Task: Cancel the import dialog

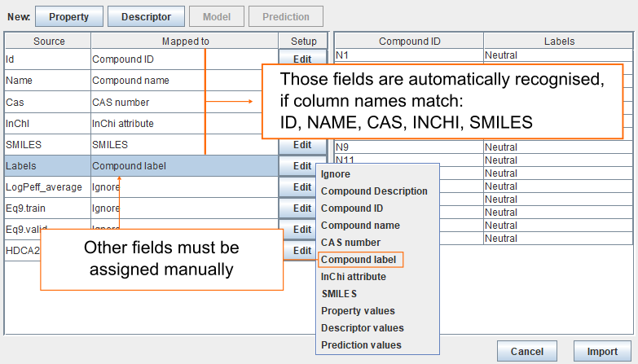Action: tap(527, 352)
